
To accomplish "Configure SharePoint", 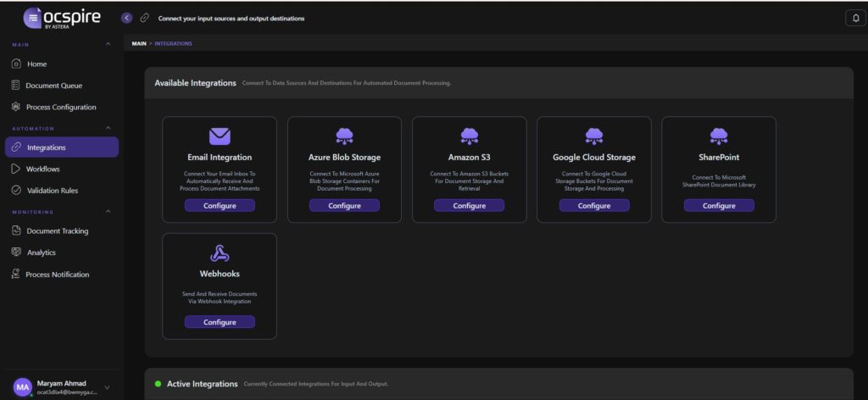I will 719,205.
